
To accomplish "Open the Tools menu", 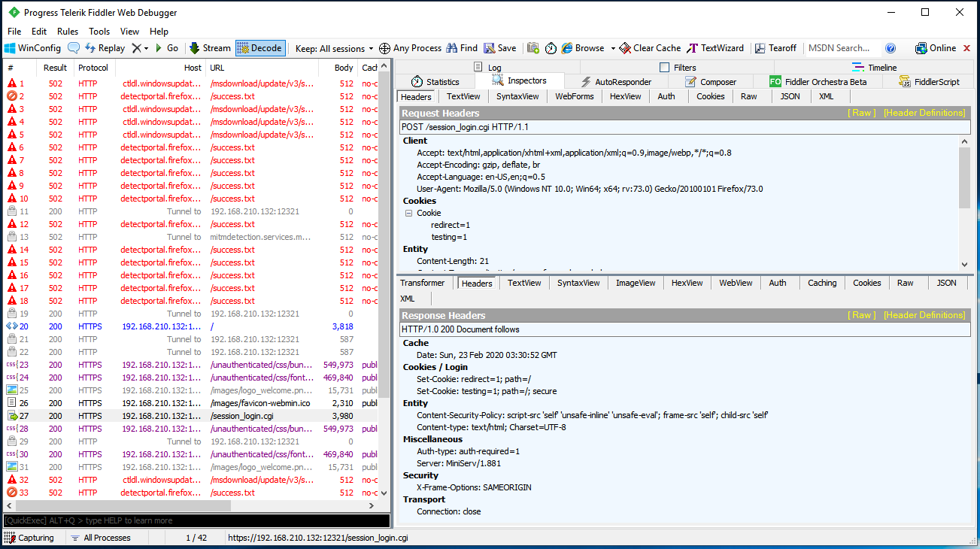I will click(99, 32).
